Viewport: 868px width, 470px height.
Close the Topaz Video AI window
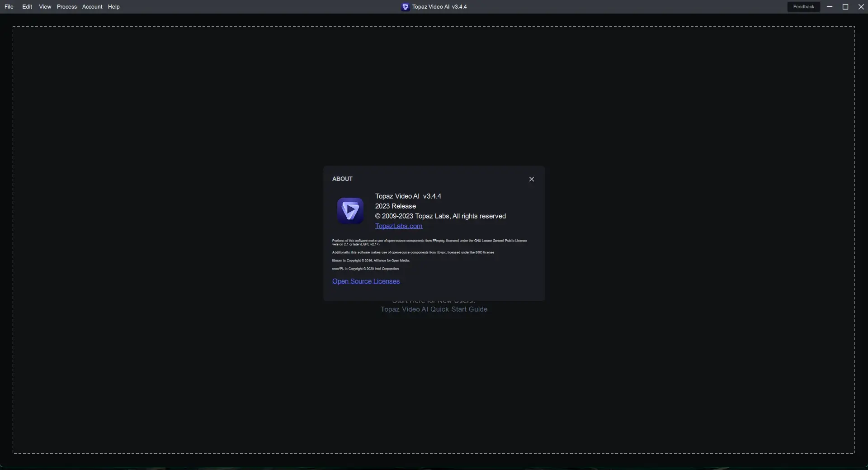861,7
